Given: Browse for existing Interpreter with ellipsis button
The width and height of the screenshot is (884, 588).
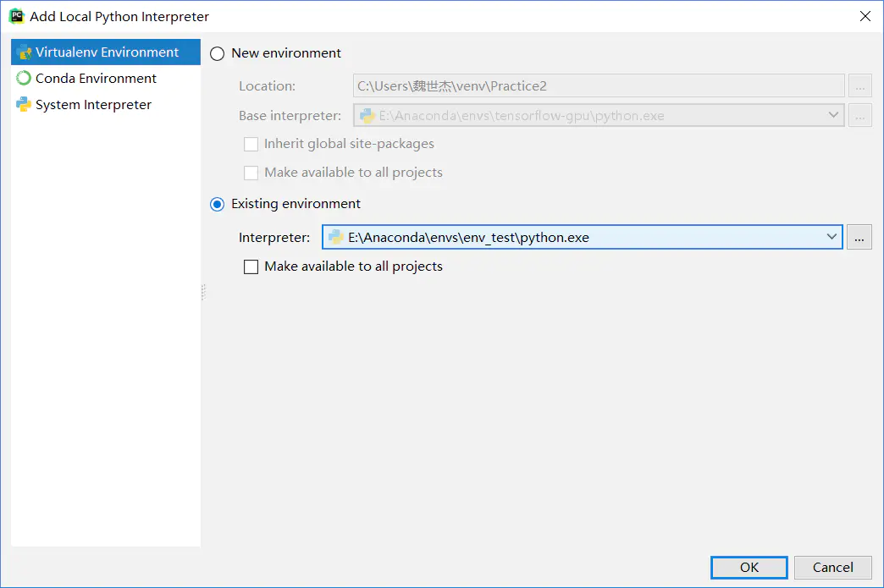Looking at the screenshot, I should (x=859, y=237).
